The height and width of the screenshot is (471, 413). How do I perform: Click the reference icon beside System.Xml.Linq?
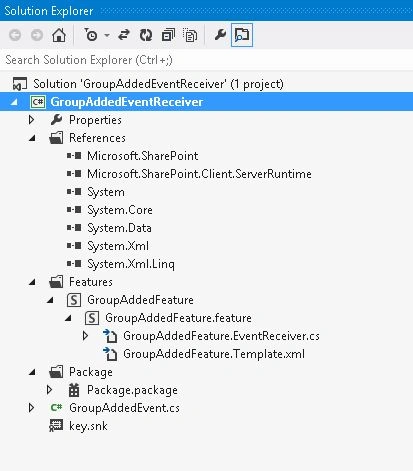(x=74, y=264)
